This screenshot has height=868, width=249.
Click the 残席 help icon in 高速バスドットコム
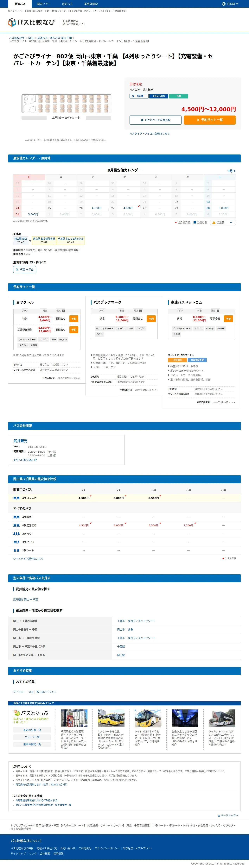click(x=218, y=311)
